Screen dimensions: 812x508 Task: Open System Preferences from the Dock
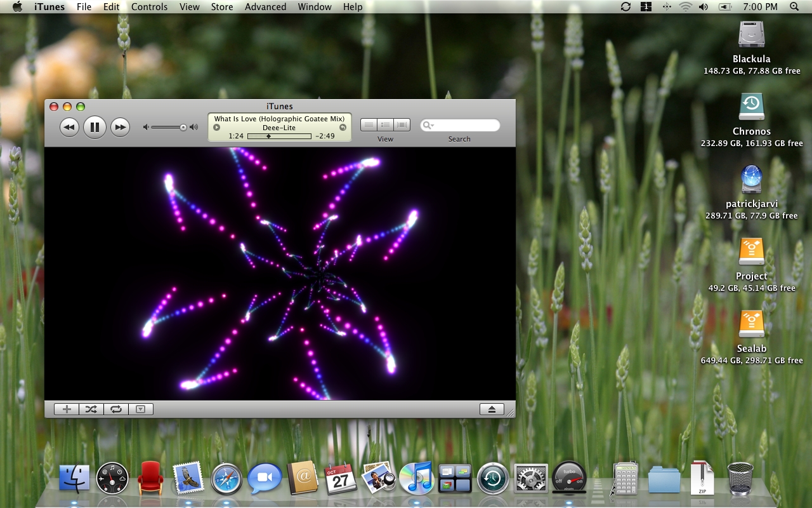tap(531, 478)
